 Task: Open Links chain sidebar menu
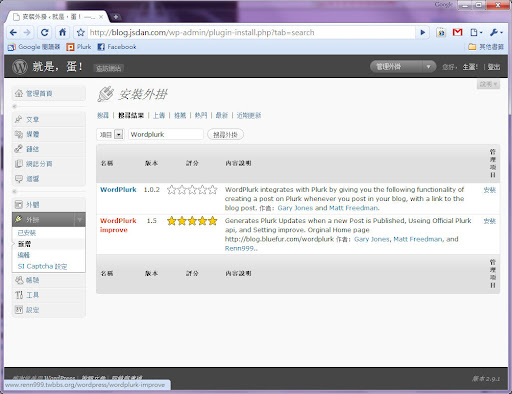pyautogui.click(x=49, y=149)
